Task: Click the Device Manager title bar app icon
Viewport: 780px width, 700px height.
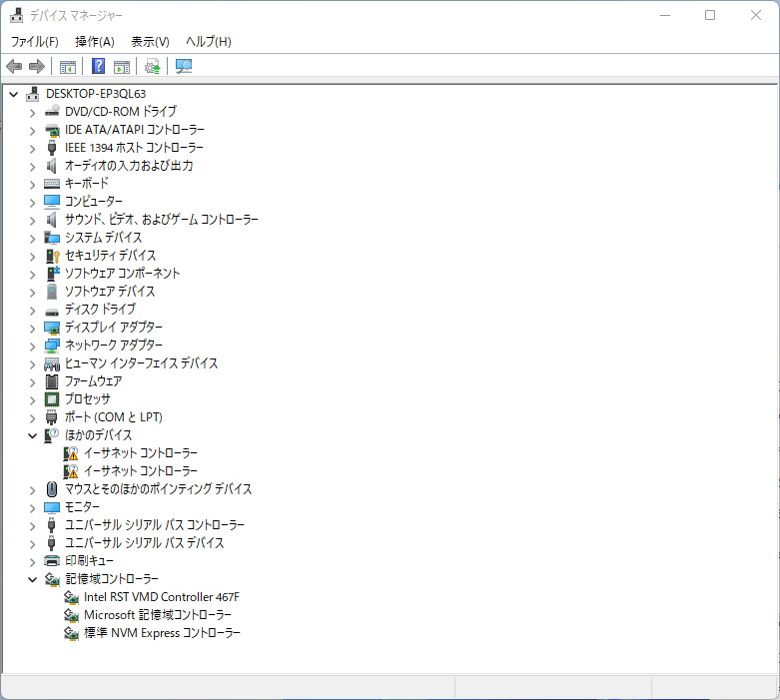Action: [16, 15]
